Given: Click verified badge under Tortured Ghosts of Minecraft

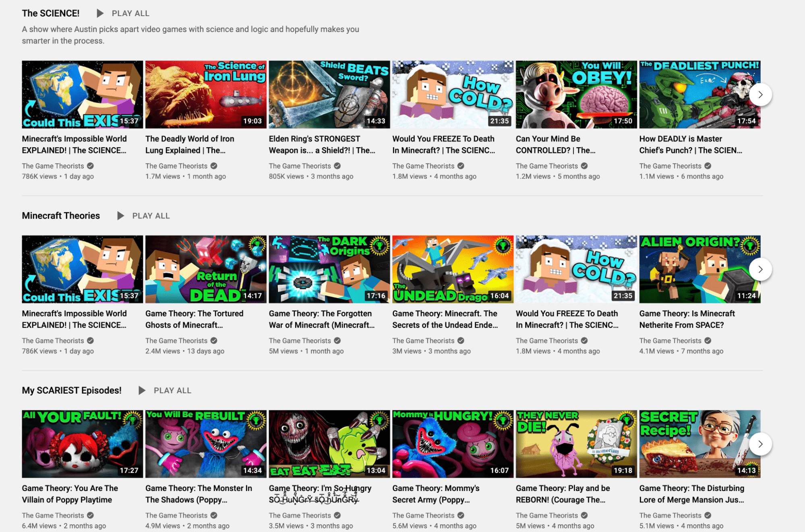Looking at the screenshot, I should (x=214, y=340).
